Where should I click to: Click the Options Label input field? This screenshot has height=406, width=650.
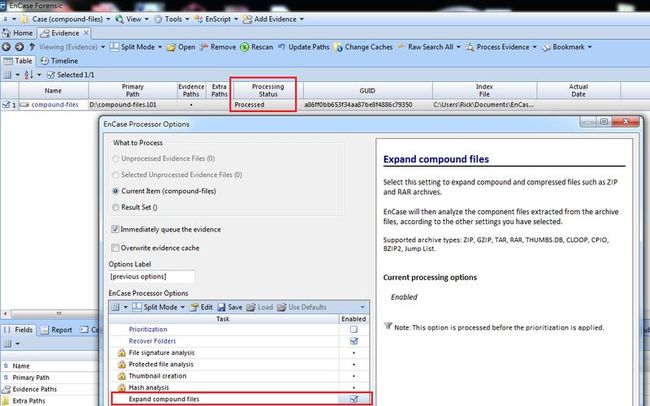151,277
